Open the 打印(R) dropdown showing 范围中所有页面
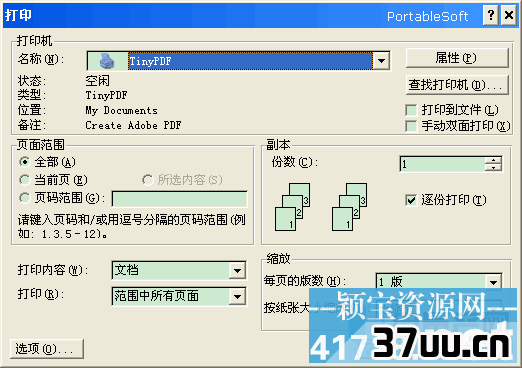Image resolution: width=522 pixels, height=368 pixels. click(179, 296)
